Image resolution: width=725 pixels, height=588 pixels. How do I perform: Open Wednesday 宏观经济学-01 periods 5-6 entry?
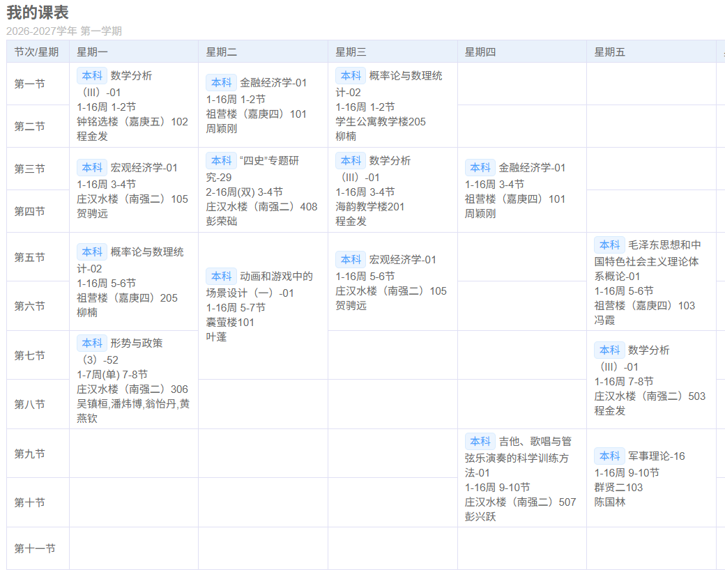click(x=392, y=281)
